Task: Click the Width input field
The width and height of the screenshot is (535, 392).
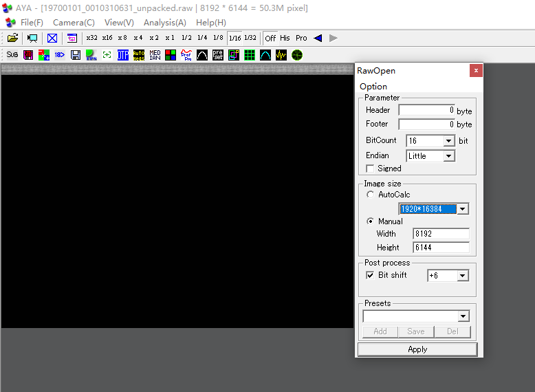Action: click(441, 234)
